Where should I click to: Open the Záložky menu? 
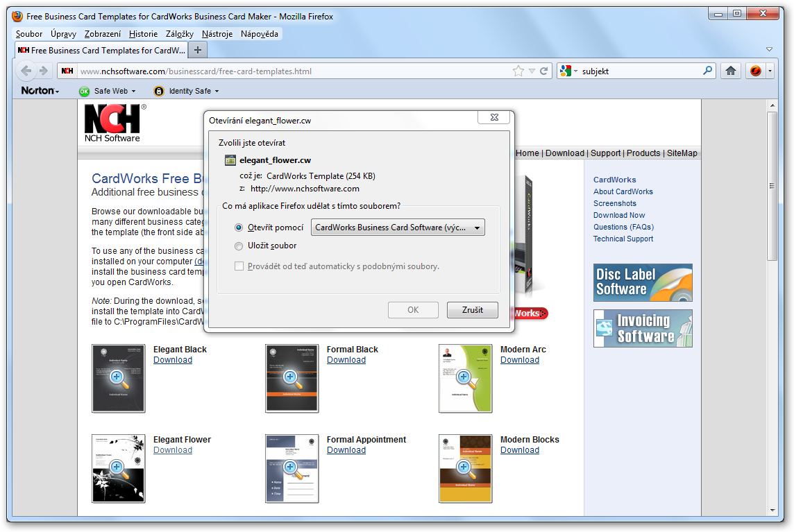coord(179,34)
